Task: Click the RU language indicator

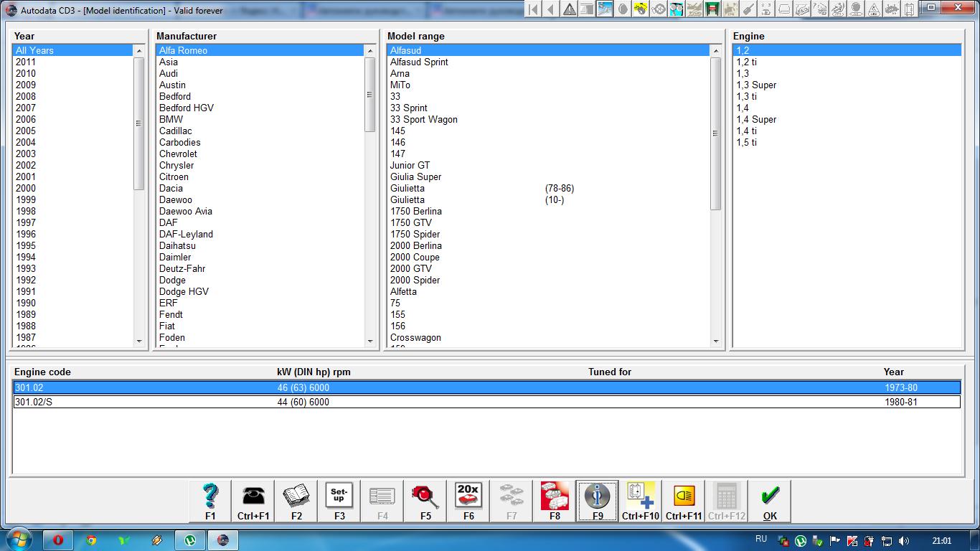Action: tap(761, 539)
